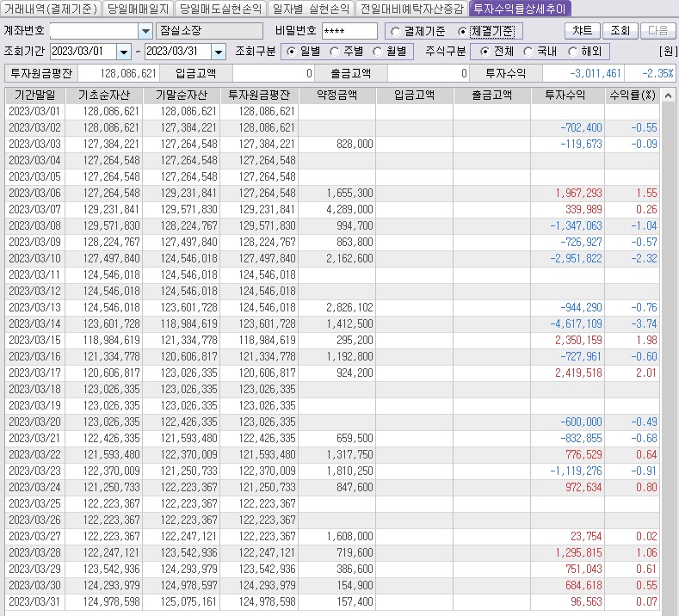Sort by the 수익률(%) column header

point(632,95)
